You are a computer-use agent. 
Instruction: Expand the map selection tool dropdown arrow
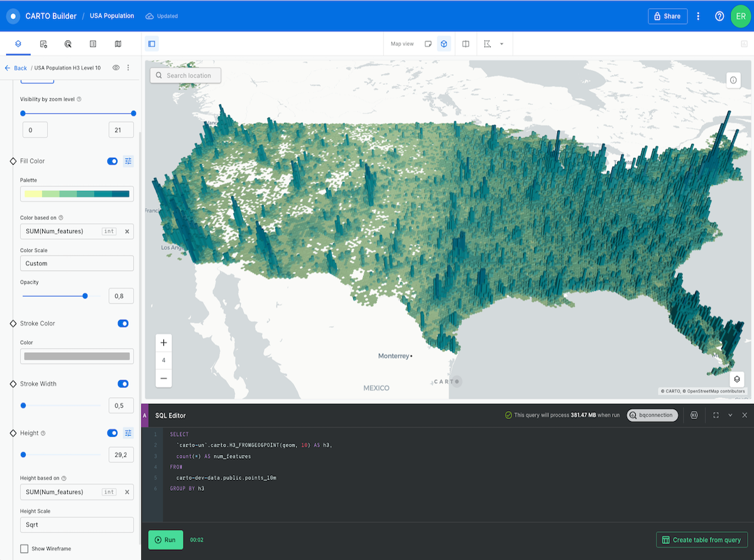(x=501, y=44)
